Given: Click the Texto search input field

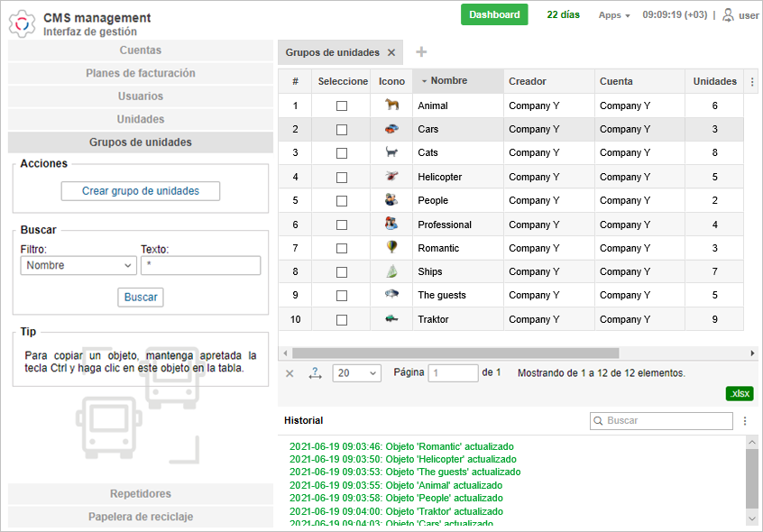Looking at the screenshot, I should coord(201,265).
